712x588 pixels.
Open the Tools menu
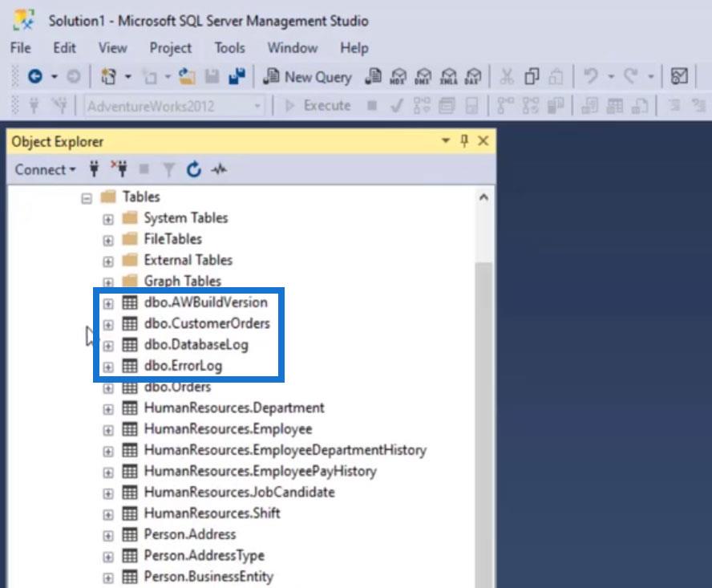[x=229, y=48]
